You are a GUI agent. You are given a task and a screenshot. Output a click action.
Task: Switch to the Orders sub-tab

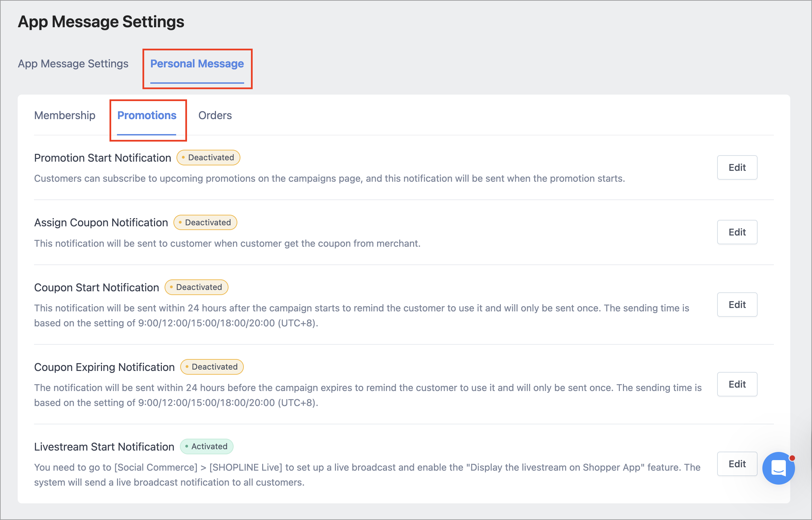(215, 115)
